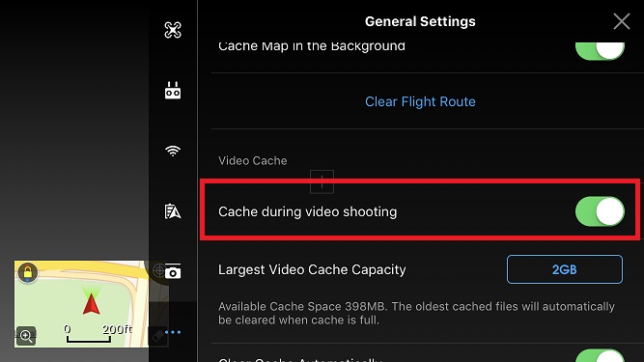Image resolution: width=644 pixels, height=362 pixels.
Task: Open the 2GB video cache capacity selector
Action: [564, 269]
